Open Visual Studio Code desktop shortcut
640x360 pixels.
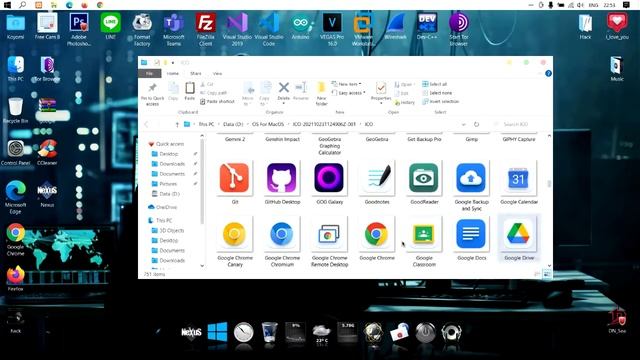[x=269, y=29]
